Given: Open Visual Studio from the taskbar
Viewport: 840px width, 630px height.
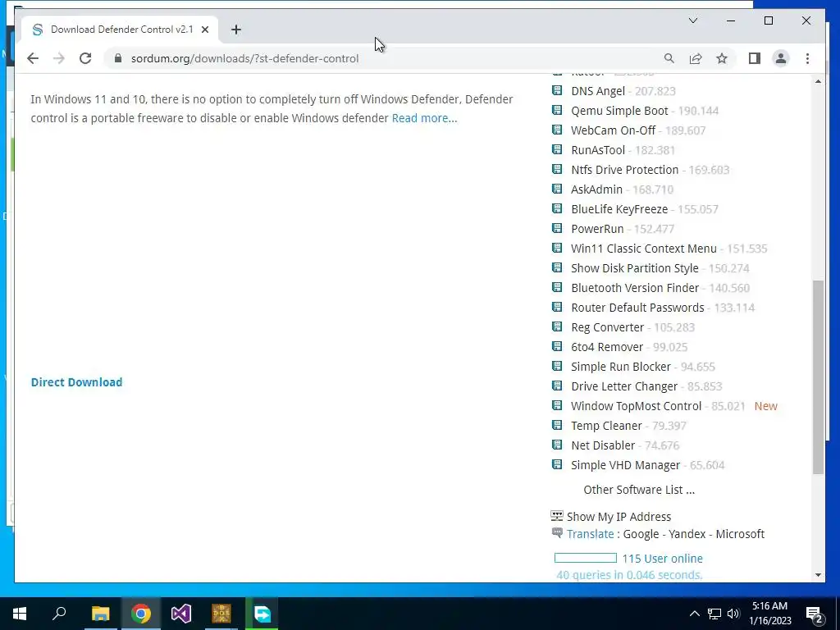Looking at the screenshot, I should point(181,614).
